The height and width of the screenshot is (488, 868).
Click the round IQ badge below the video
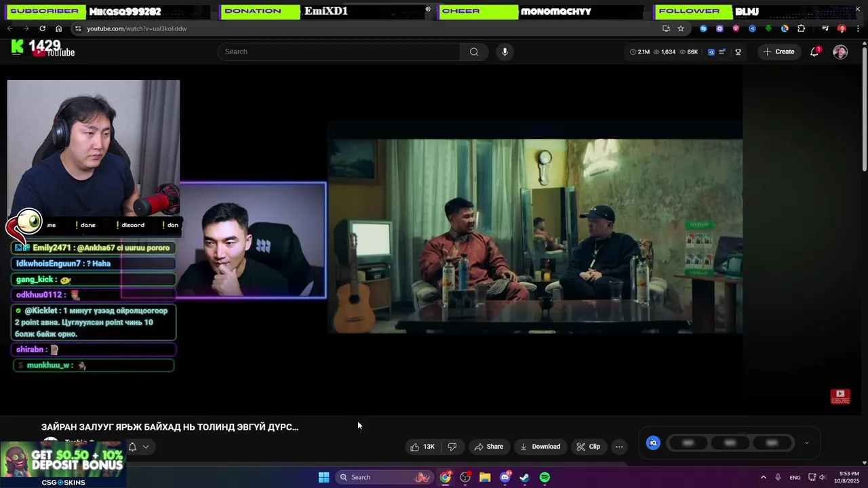click(653, 443)
